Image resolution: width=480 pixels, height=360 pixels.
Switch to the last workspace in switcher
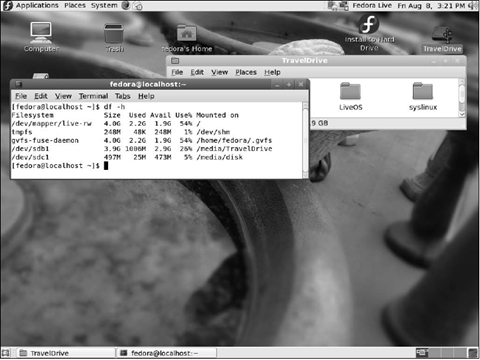click(x=461, y=353)
